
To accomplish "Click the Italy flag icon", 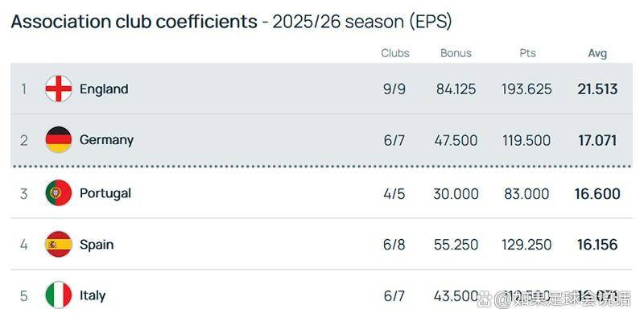I will tap(59, 295).
